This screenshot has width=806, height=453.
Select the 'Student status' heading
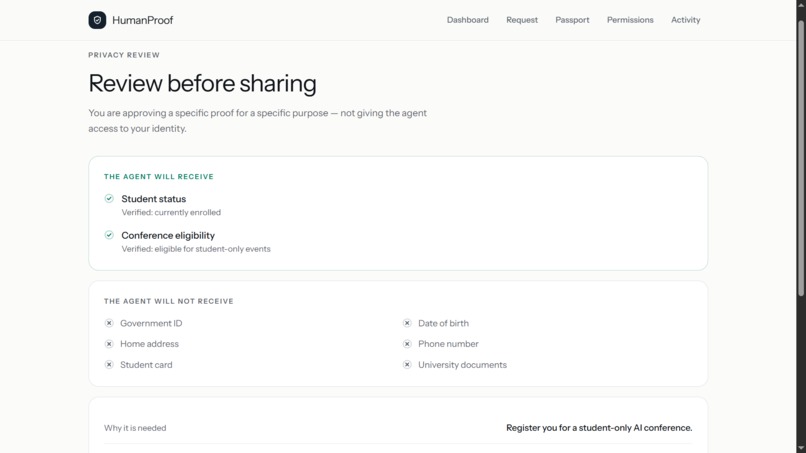tap(154, 199)
